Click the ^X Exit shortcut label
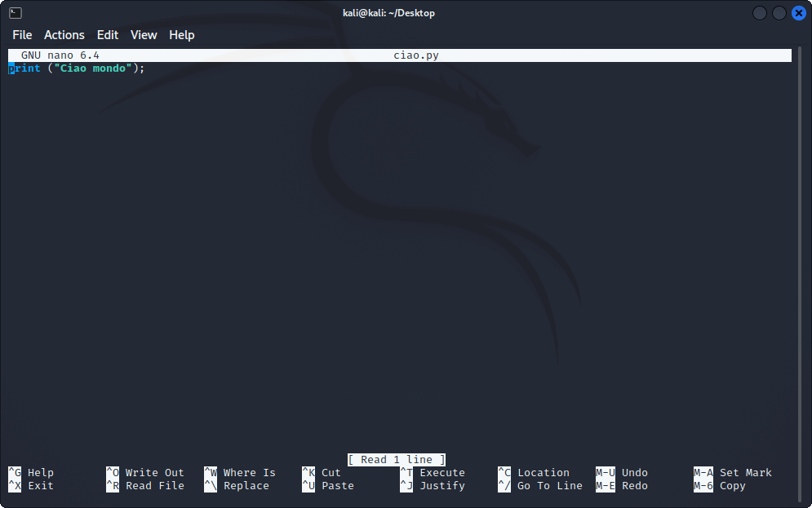Screen dimensions: 812x508 31,486
